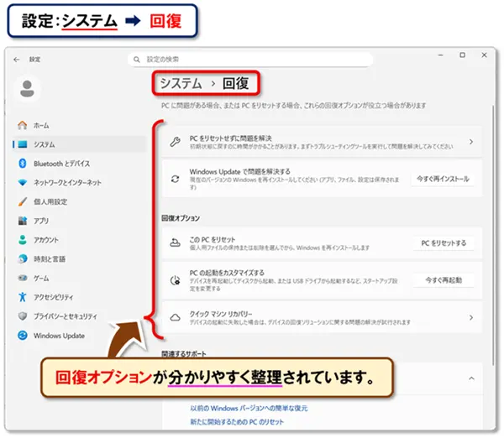Image resolution: width=504 pixels, height=438 pixels.
Task: Click the 関連するサポート heading text
Action: [x=183, y=354]
